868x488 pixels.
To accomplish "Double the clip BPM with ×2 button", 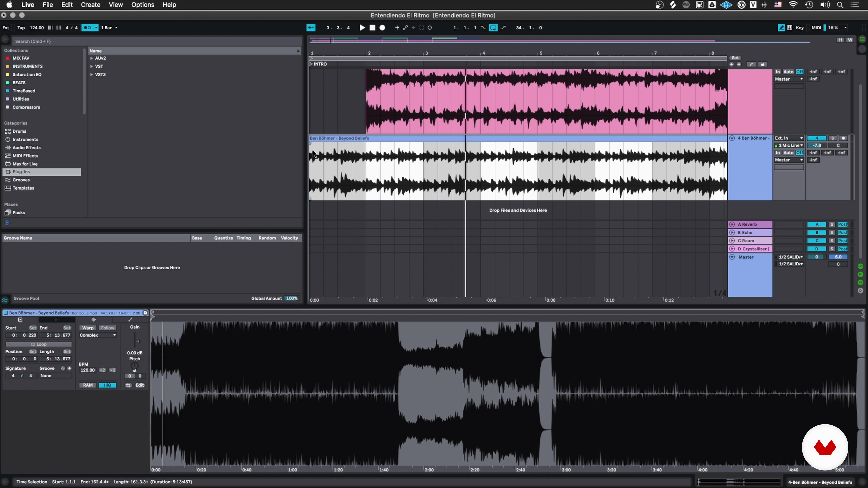I will [113, 370].
